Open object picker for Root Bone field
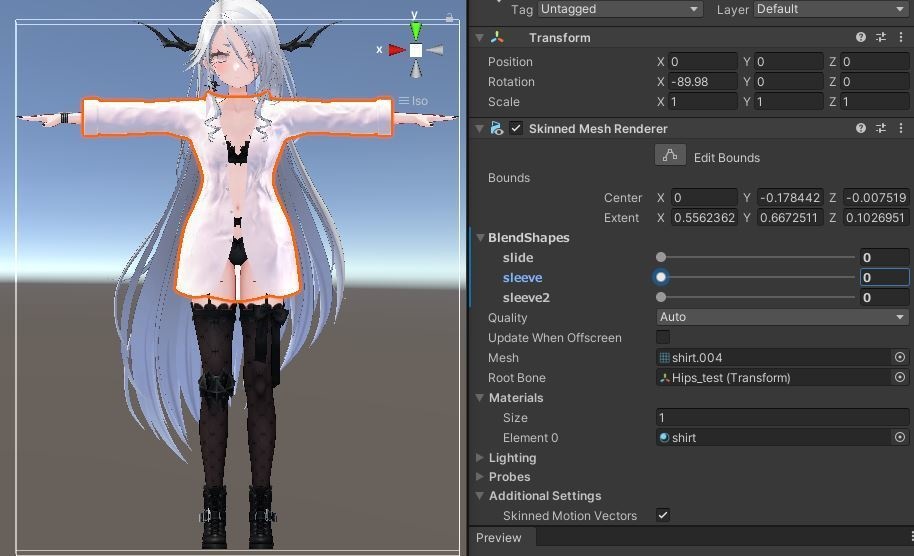This screenshot has height=556, width=914. 900,377
